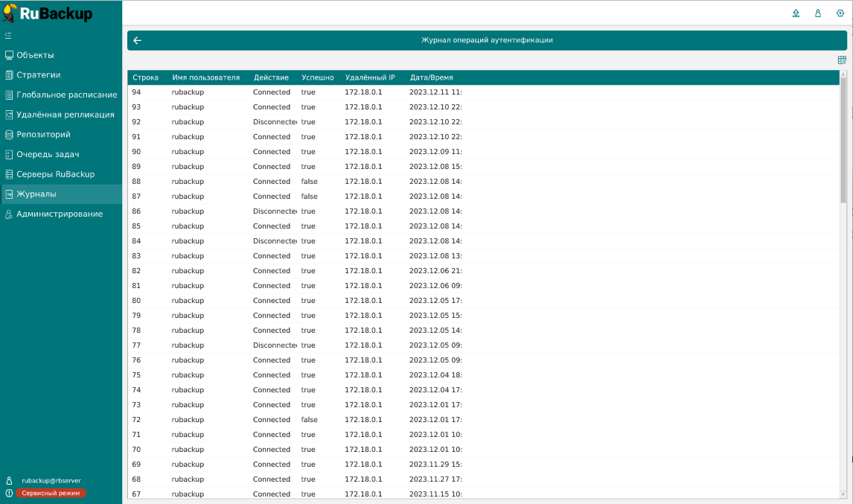Sort by Дата/Время column header
The width and height of the screenshot is (853, 504).
point(431,77)
